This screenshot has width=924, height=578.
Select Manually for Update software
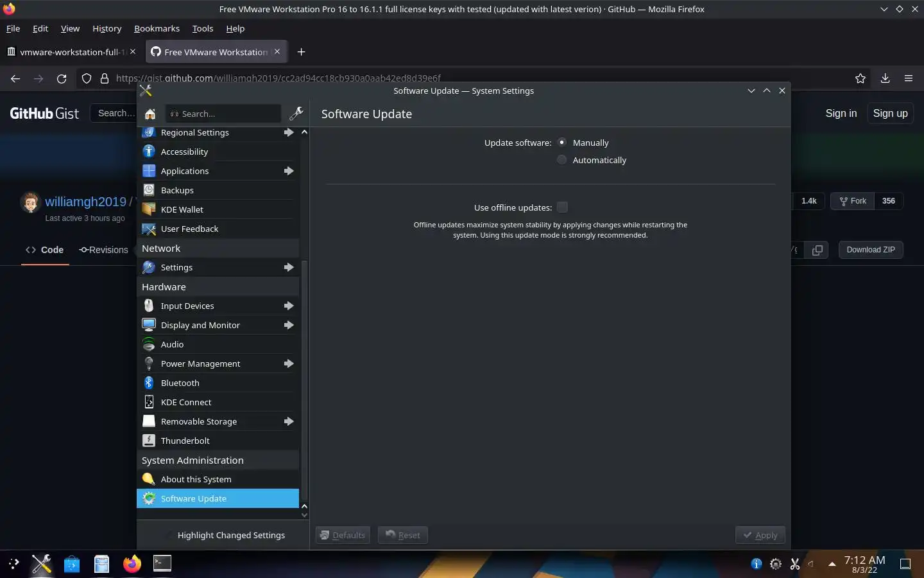coord(562,143)
